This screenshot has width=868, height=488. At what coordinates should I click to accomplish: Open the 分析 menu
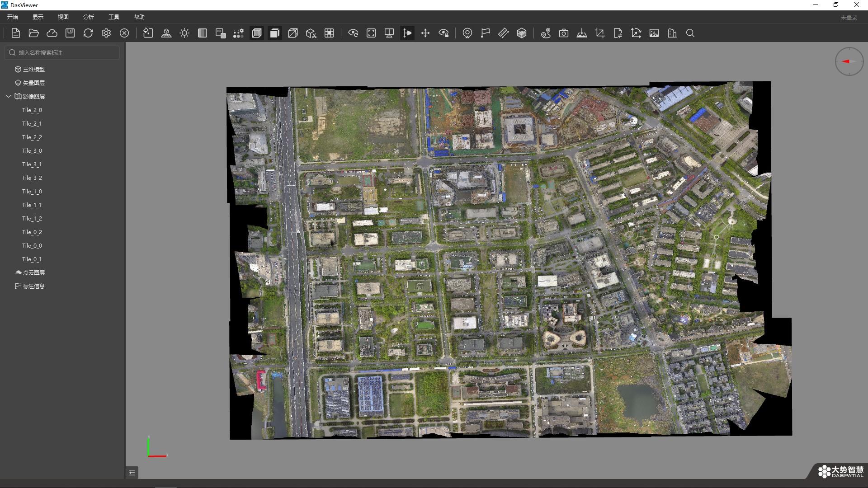click(x=89, y=17)
